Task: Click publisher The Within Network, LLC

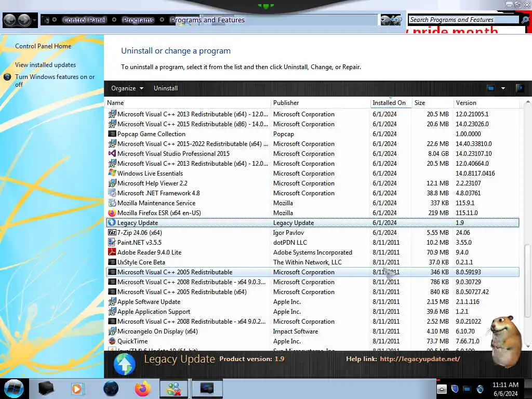Action: pos(308,262)
